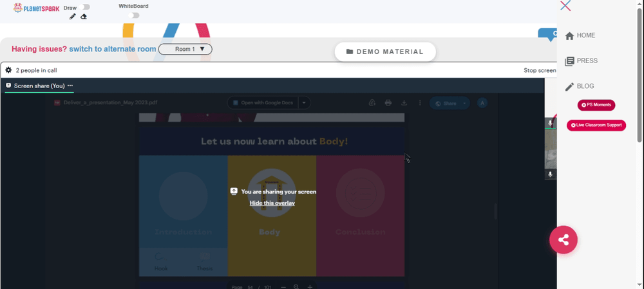
Task: Open the screen share tab's three-dot menu
Action: tap(70, 86)
